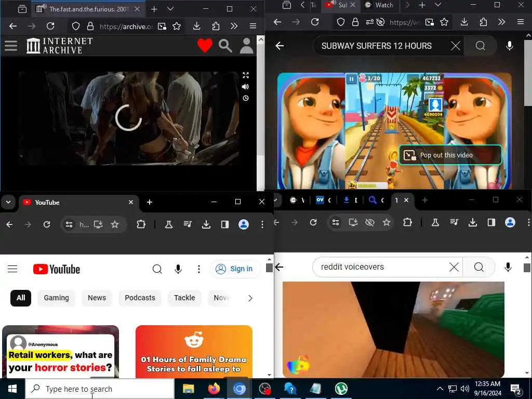This screenshot has width=532, height=399.
Task: Open playback speed clock in Archive player
Action: [x=246, y=98]
